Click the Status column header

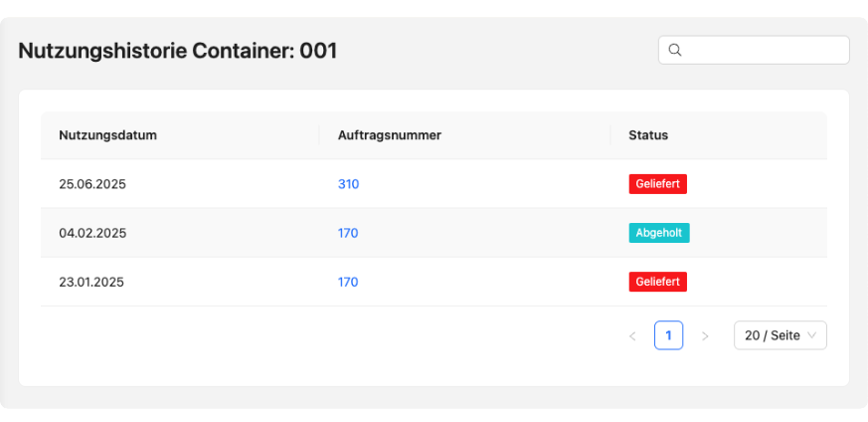[x=648, y=135]
